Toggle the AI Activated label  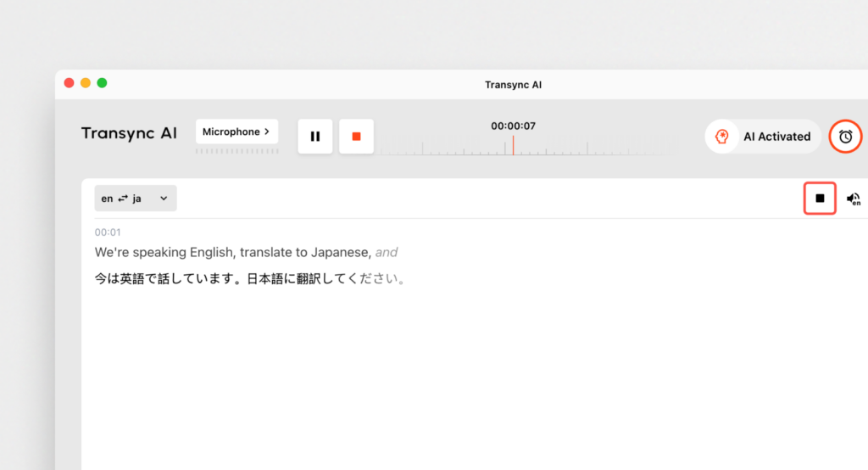point(776,137)
